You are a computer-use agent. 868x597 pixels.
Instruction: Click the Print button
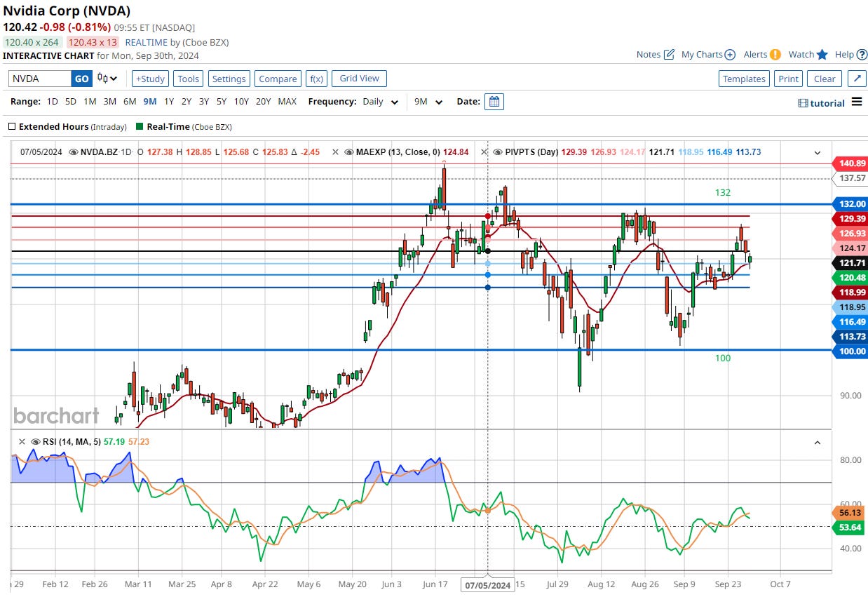(788, 79)
